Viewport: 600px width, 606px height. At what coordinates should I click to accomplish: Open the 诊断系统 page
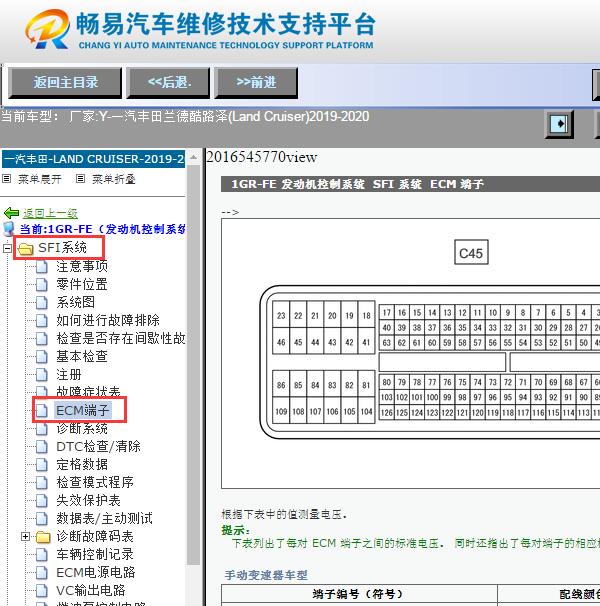pos(82,428)
